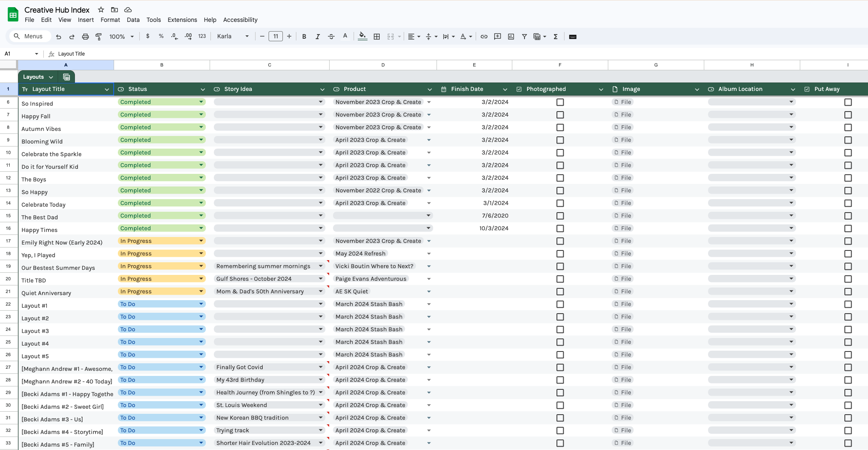The image size is (868, 450).
Task: Click the paint format icon
Action: tap(99, 37)
